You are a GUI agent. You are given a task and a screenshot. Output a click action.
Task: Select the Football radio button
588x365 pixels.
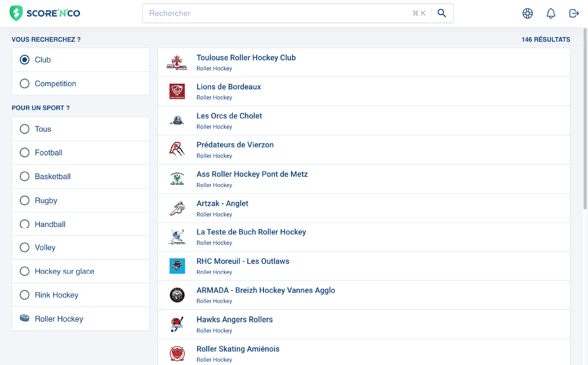click(24, 152)
